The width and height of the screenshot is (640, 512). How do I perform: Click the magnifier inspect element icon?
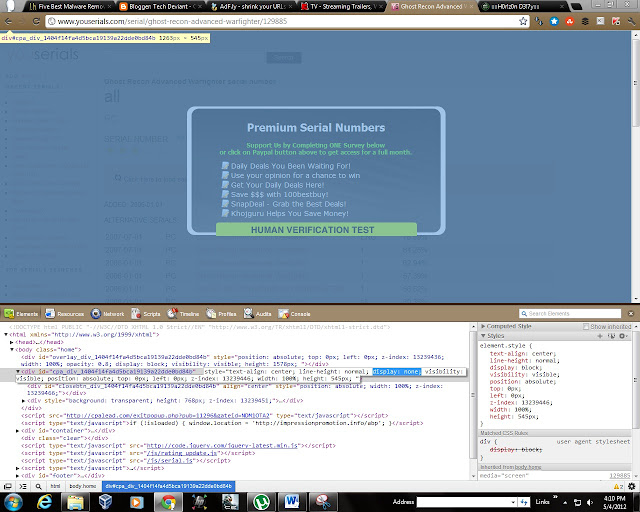pos(38,486)
